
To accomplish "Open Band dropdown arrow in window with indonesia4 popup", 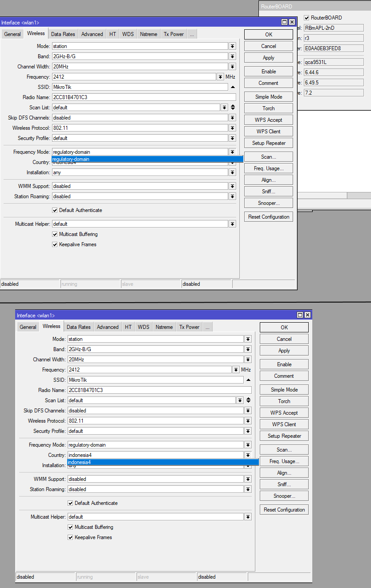I will [248, 349].
